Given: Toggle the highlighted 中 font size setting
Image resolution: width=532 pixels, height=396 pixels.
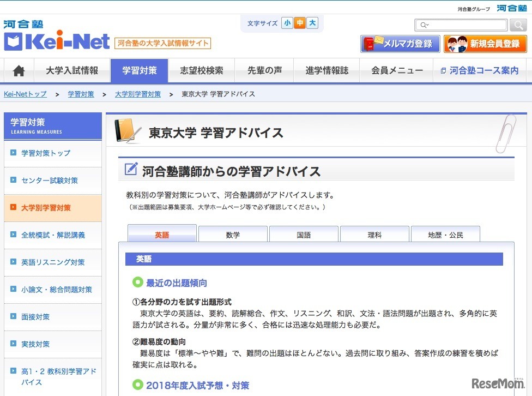Looking at the screenshot, I should tap(299, 23).
